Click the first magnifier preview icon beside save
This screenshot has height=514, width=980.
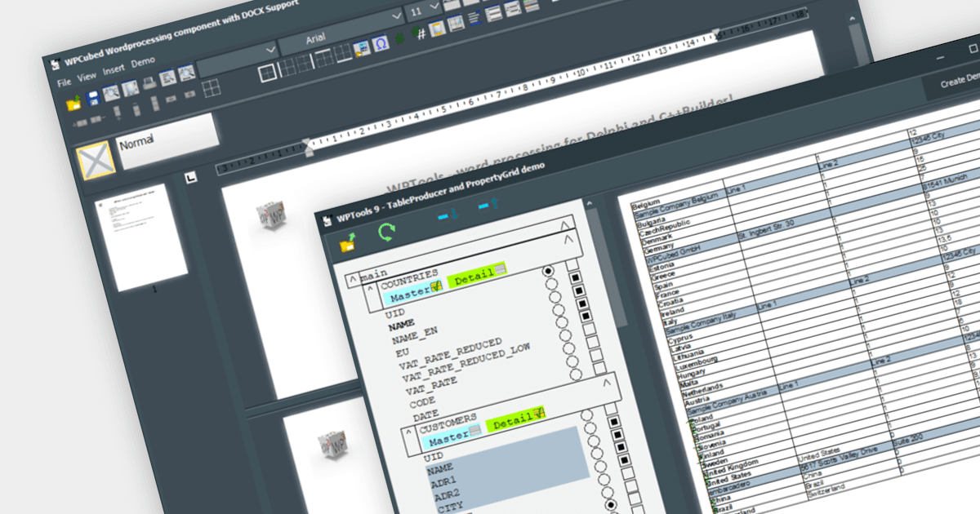(112, 91)
